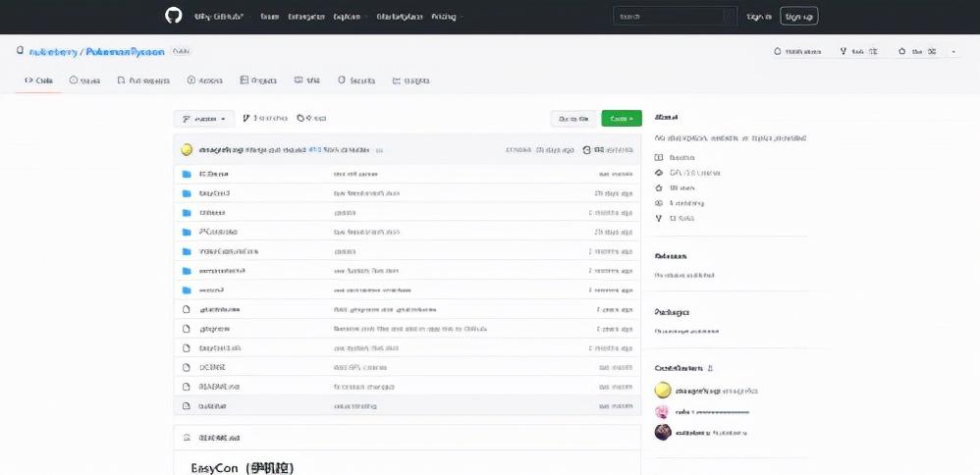
Task: Switch to the Projects tab
Action: point(259,80)
